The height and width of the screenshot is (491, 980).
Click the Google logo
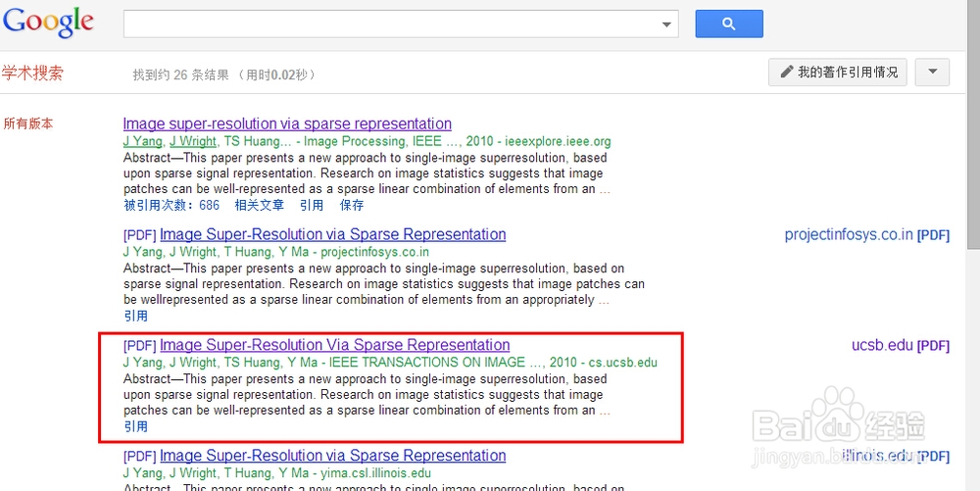pos(48,23)
